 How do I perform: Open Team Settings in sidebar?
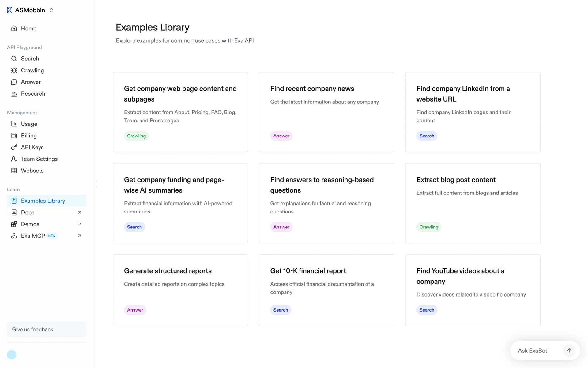pos(39,159)
